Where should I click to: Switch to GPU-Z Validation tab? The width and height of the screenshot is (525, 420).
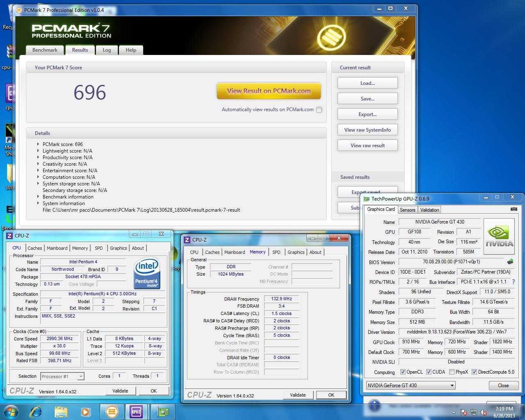pyautogui.click(x=429, y=210)
